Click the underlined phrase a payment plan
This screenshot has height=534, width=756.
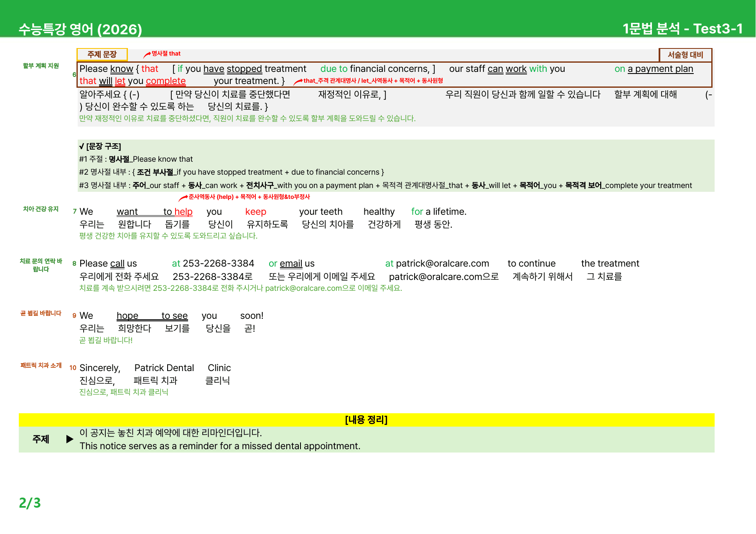pos(660,69)
